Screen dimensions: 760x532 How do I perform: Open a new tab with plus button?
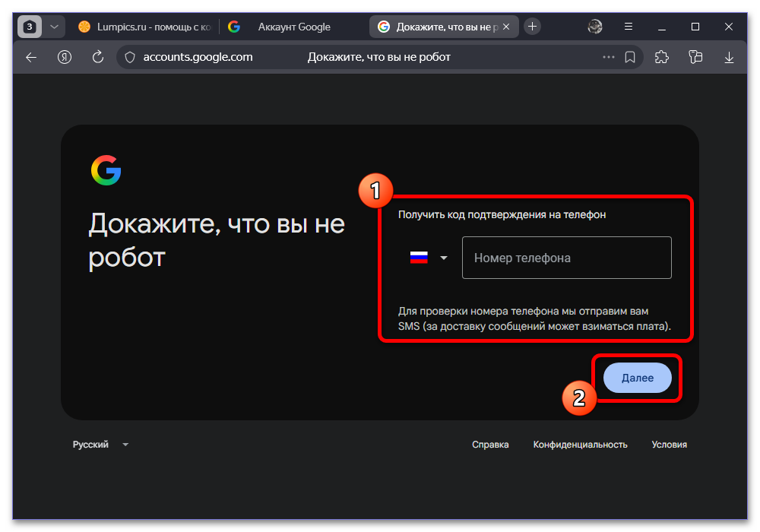click(532, 26)
